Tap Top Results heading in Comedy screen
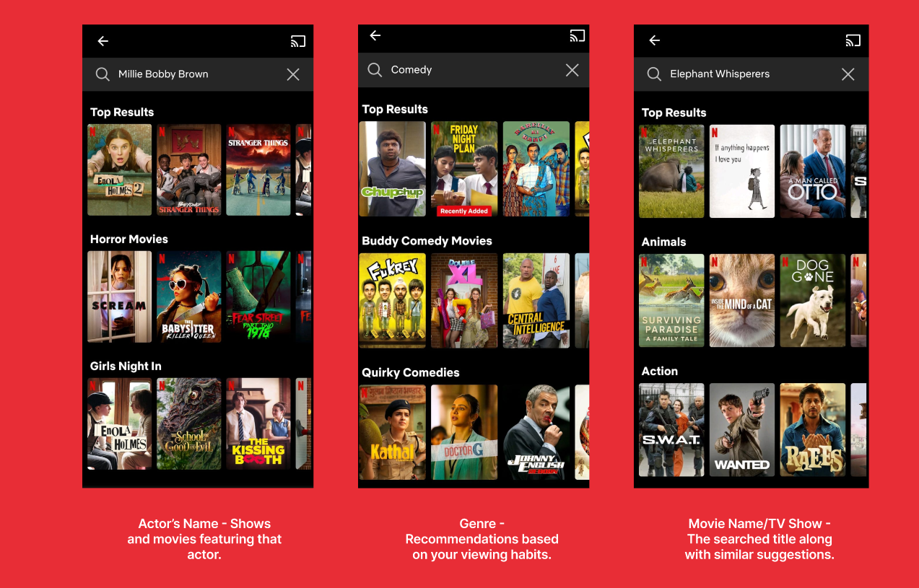Screen dimensions: 919x588 point(395,110)
